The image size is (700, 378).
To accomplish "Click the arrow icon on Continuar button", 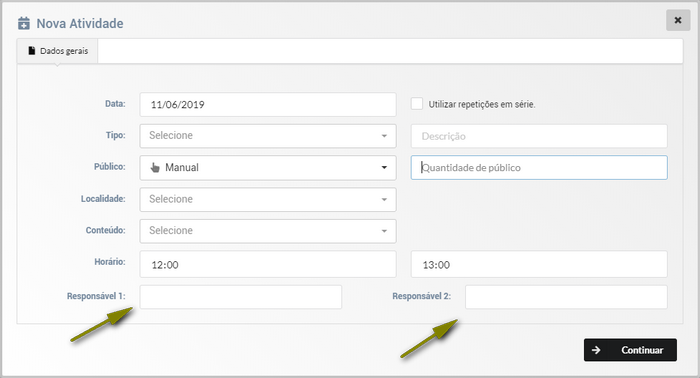I will (x=596, y=350).
